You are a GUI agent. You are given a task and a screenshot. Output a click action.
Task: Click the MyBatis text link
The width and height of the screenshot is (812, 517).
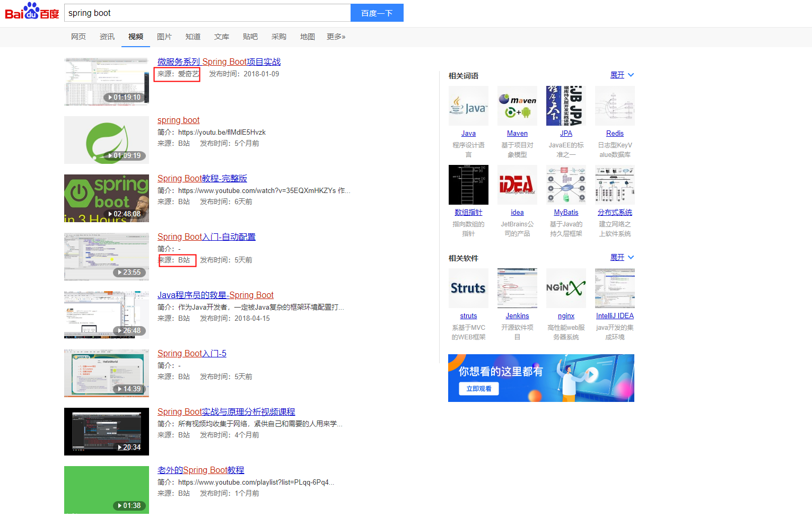pos(566,213)
